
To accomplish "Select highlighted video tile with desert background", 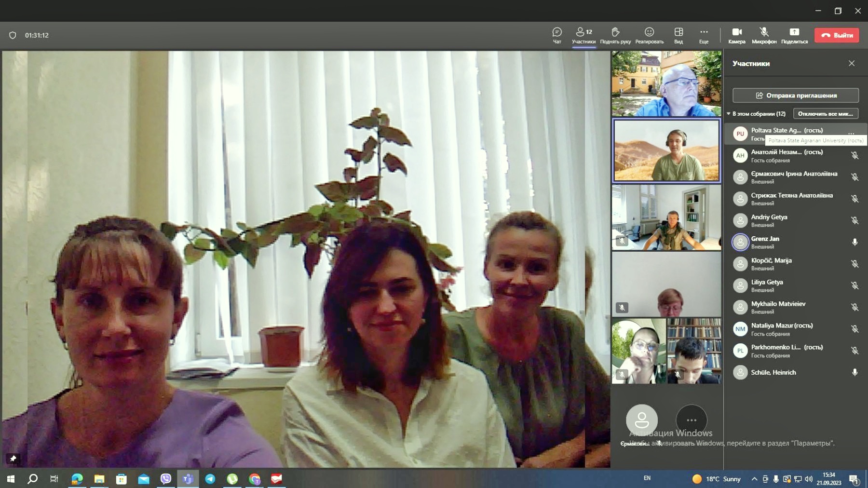I will click(x=666, y=150).
